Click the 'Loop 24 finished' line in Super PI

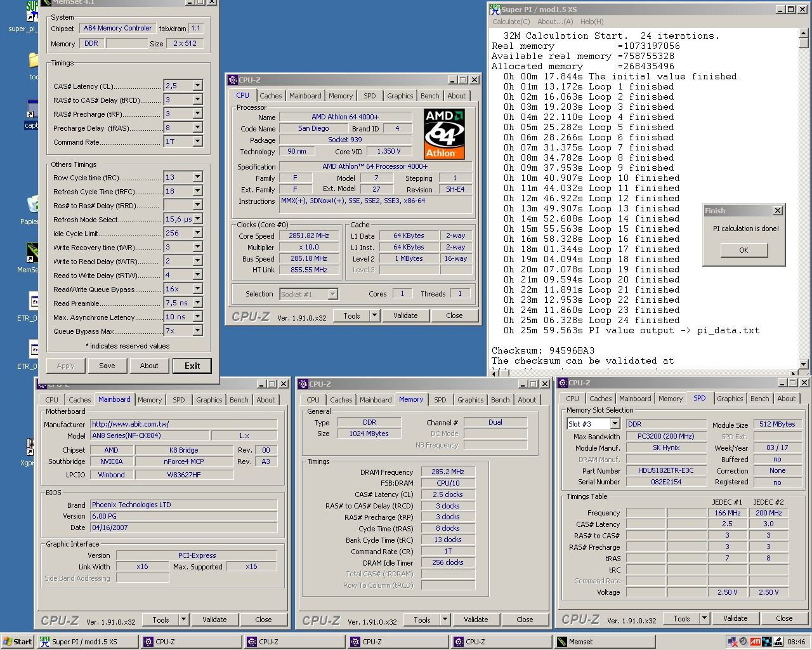[592, 320]
